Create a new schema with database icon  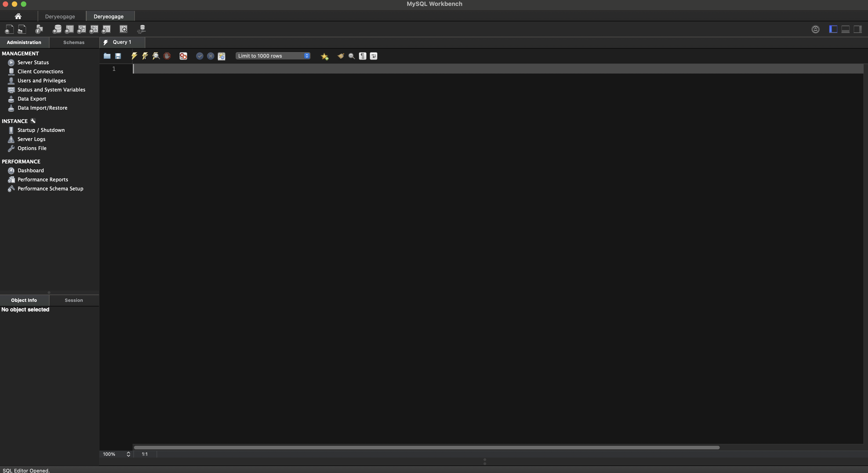[x=57, y=29]
